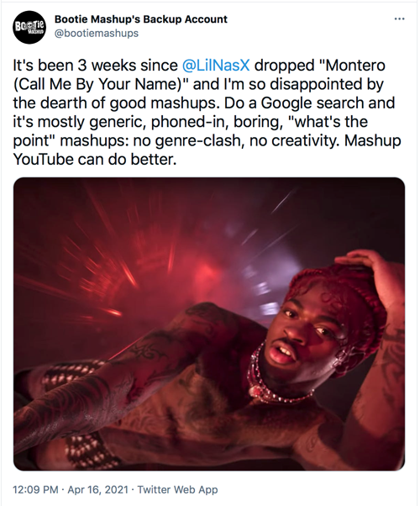Open the three-dot more options menu

399,19
